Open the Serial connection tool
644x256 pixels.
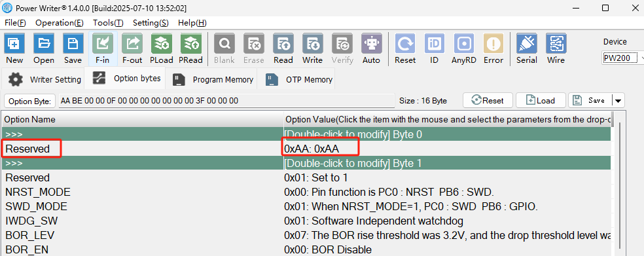[x=527, y=43]
